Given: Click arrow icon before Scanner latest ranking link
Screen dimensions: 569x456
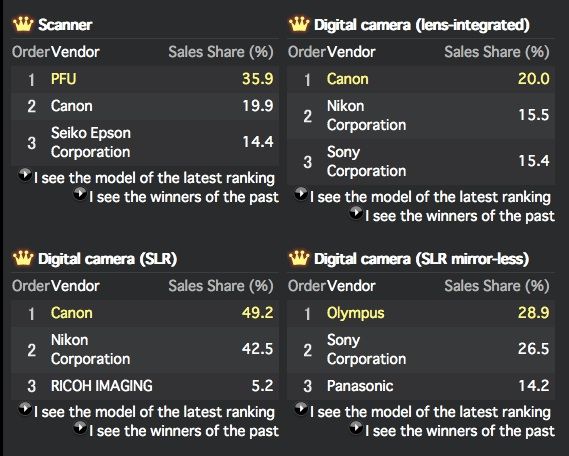Looking at the screenshot, I should click(x=25, y=175).
